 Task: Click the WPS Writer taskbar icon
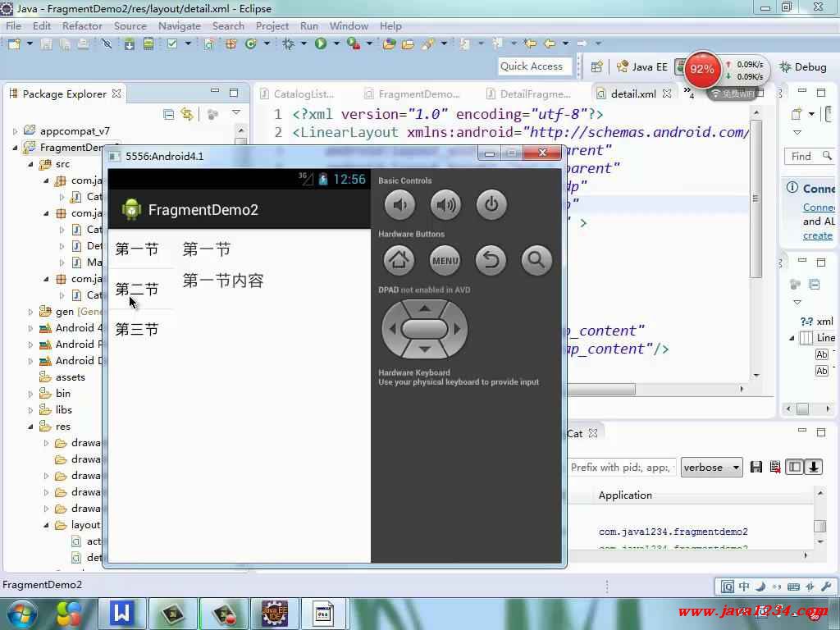point(121,614)
